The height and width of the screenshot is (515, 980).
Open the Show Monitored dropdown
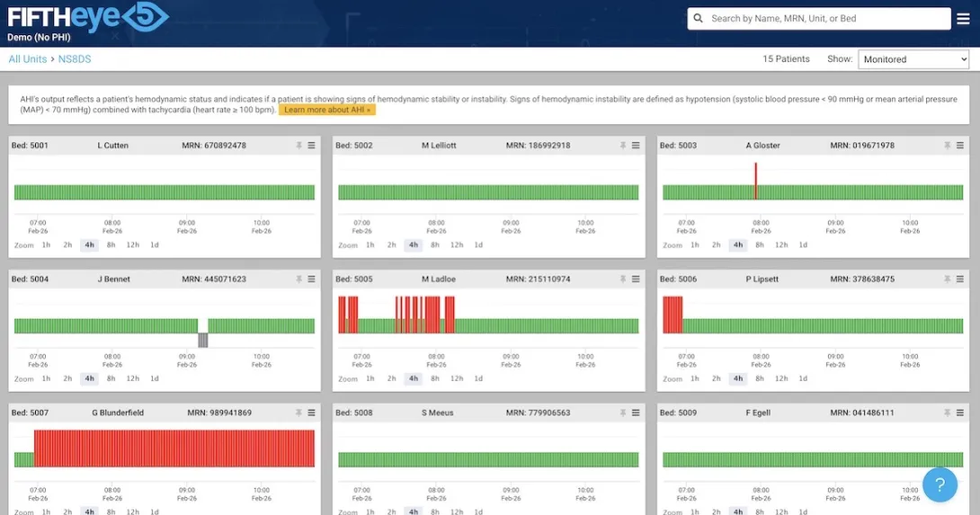[x=913, y=59]
